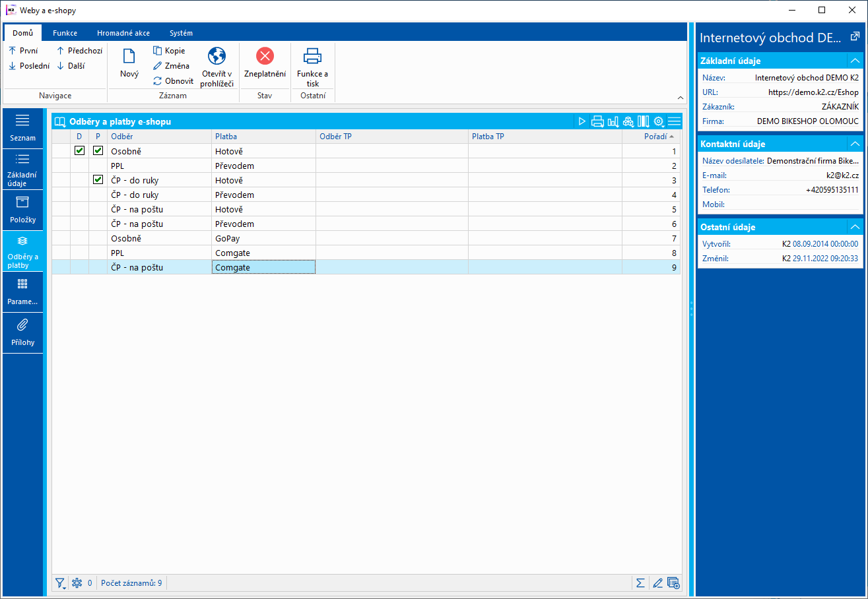Open the Parametry grid sidebar page

(x=23, y=292)
